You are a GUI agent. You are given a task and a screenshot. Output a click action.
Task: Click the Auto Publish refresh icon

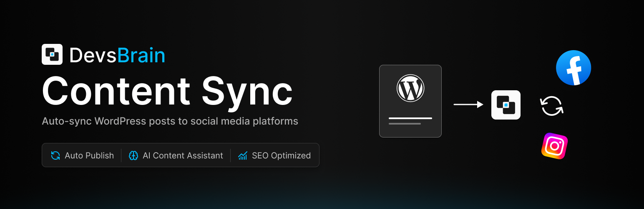coord(55,155)
